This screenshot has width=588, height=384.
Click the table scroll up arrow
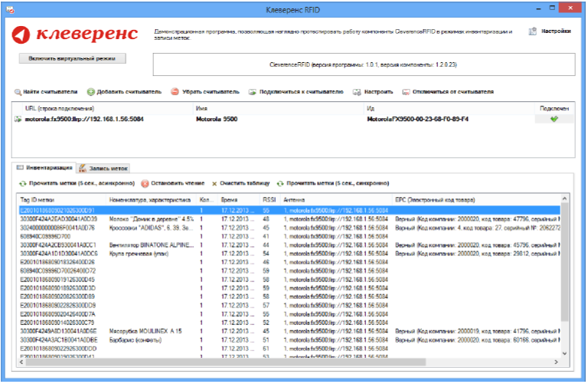point(565,199)
